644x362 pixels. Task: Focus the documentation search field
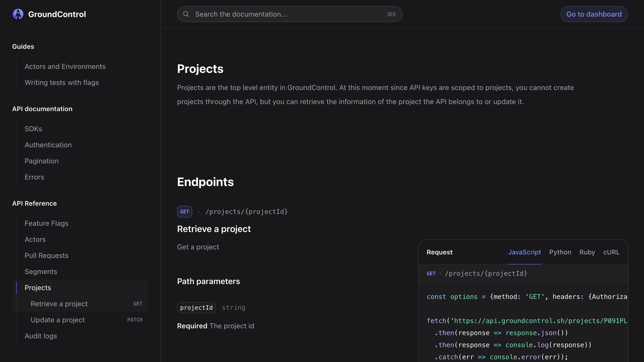tap(290, 14)
